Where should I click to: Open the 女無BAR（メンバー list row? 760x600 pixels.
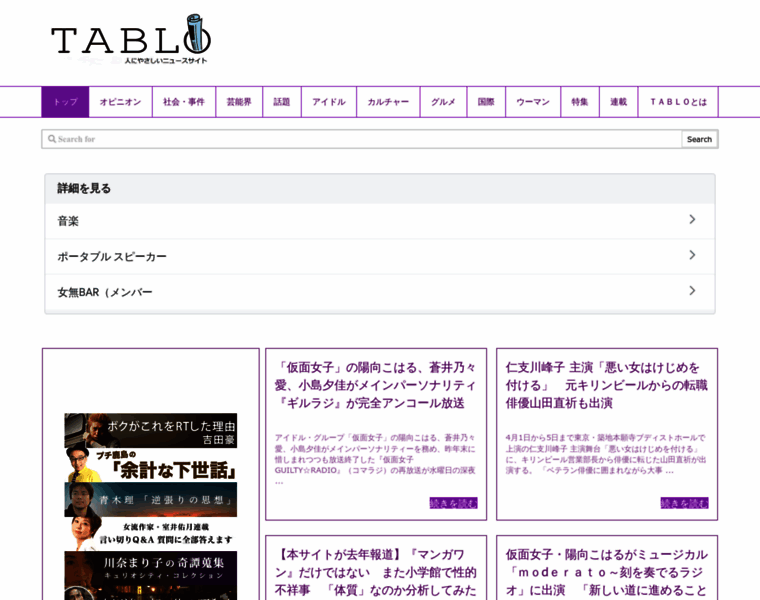(380, 292)
